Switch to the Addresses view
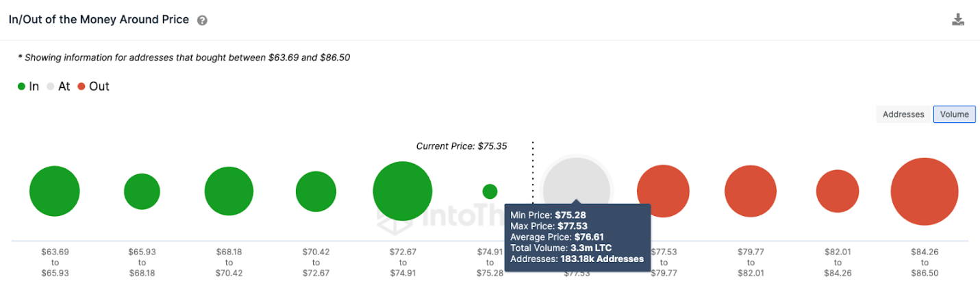Viewport: 980px width, 297px height. click(903, 115)
